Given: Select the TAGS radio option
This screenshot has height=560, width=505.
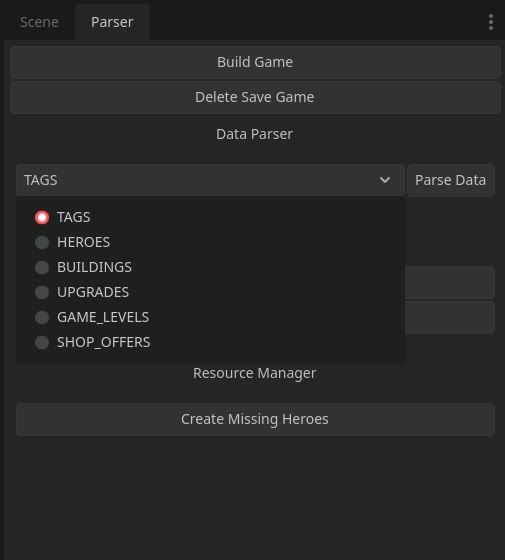Looking at the screenshot, I should tap(210, 217).
